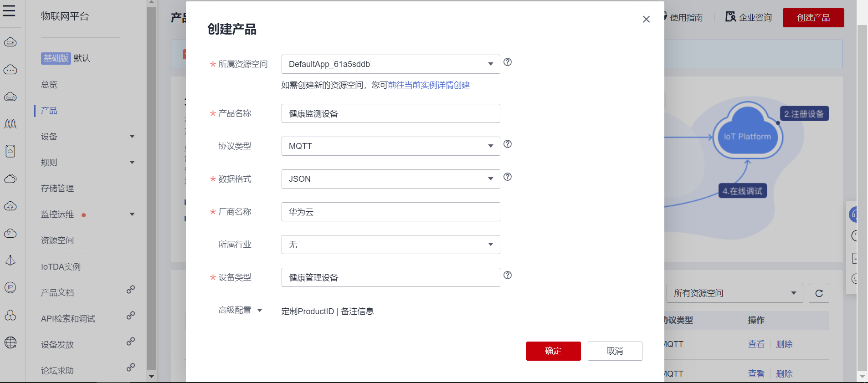Viewport: 868px width, 383px height.
Task: Click help icon next to 设备类型 field
Action: tap(508, 275)
